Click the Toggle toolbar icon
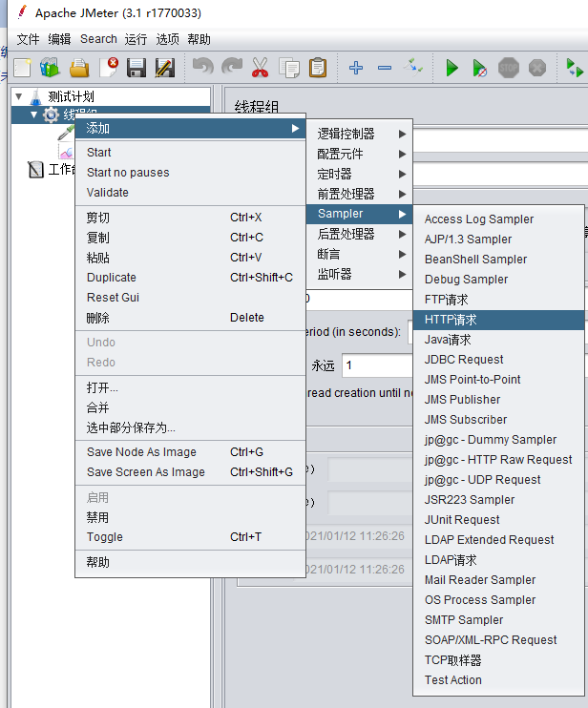Screen dimensions: 588x708 pos(413,68)
